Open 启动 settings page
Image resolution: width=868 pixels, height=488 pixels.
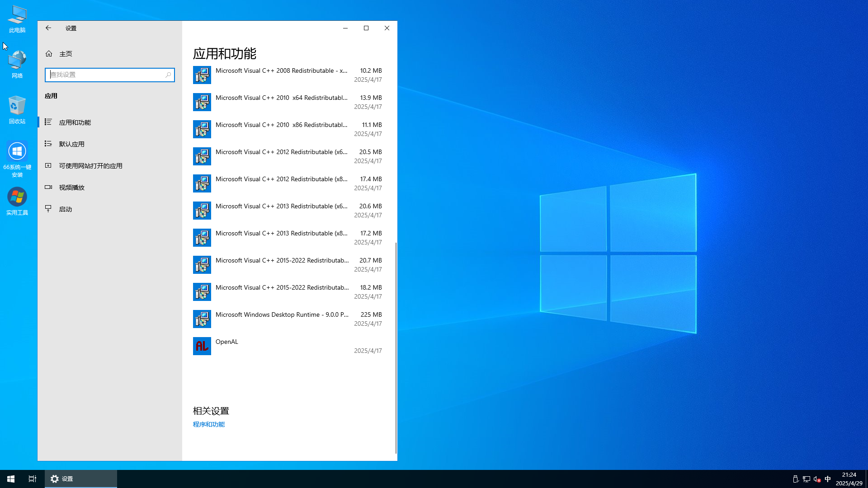click(109, 209)
